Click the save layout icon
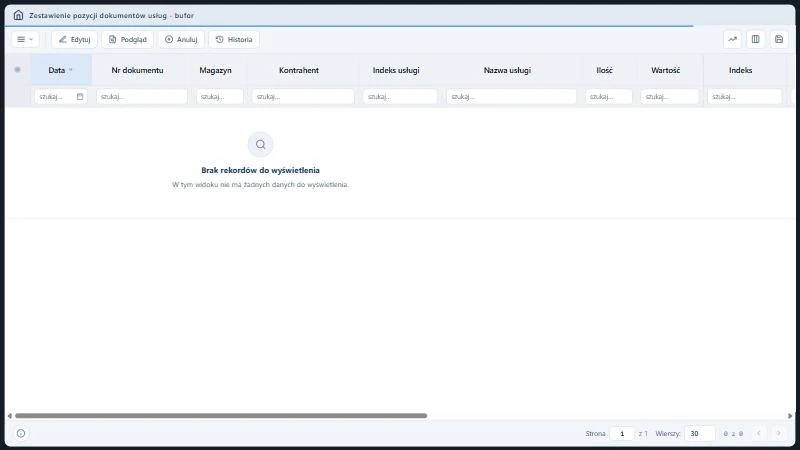This screenshot has height=450, width=800. pyautogui.click(x=779, y=39)
